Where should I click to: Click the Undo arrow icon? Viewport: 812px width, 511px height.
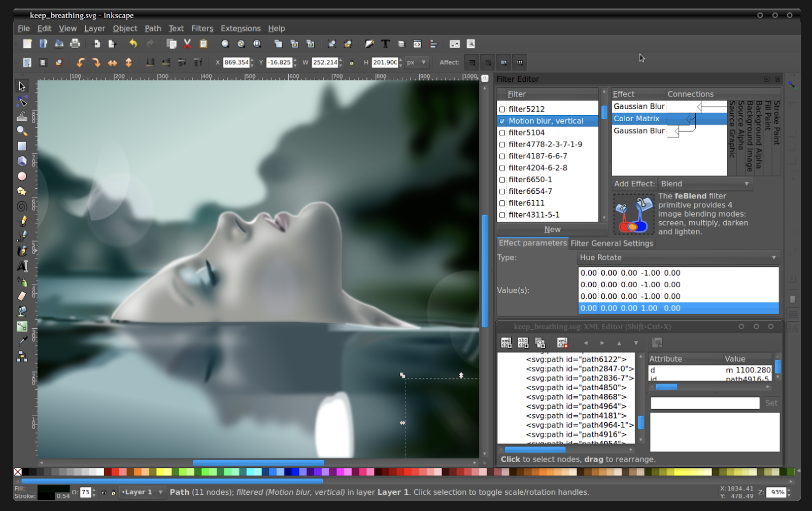(133, 44)
